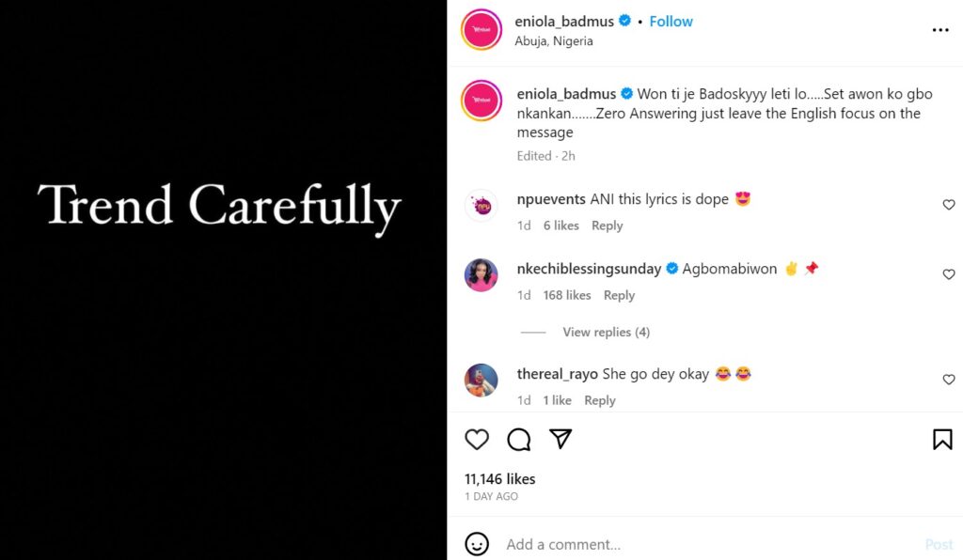Open emoji picker in comment box
The width and height of the screenshot is (963, 560).
click(478, 544)
